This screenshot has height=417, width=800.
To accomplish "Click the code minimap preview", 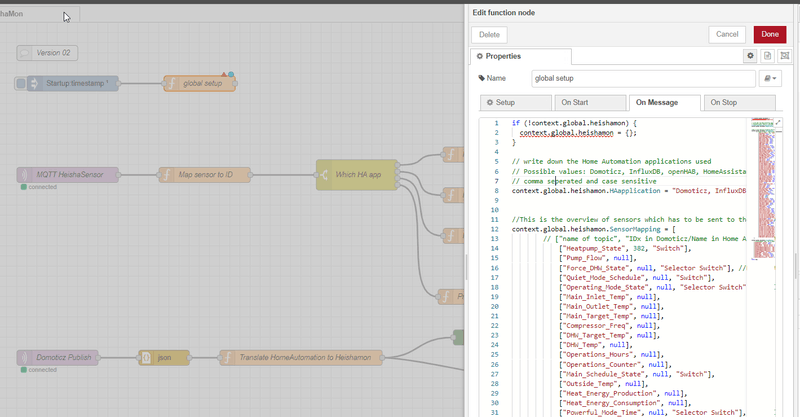I will pos(762,180).
